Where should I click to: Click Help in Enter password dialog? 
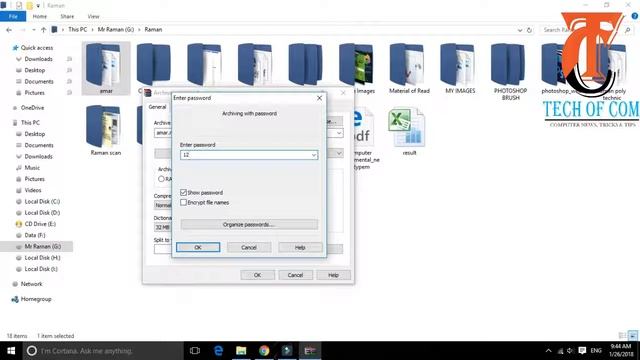(300, 247)
